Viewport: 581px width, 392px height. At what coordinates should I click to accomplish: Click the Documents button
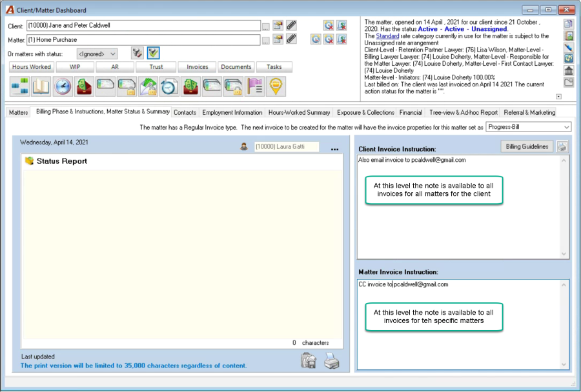point(236,67)
